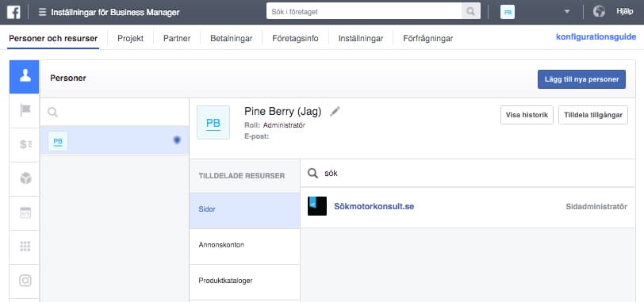
Task: Focus the resource search field containing 'sök'
Action: click(x=468, y=173)
